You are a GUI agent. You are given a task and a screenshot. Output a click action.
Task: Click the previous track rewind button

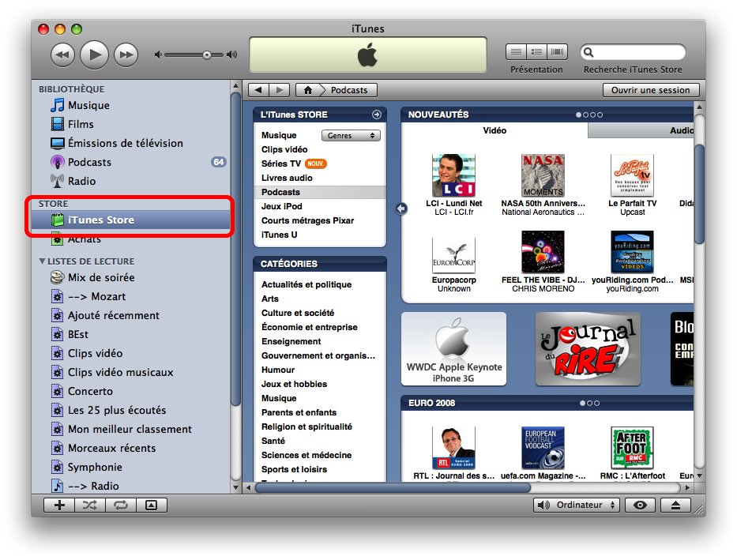tap(62, 54)
